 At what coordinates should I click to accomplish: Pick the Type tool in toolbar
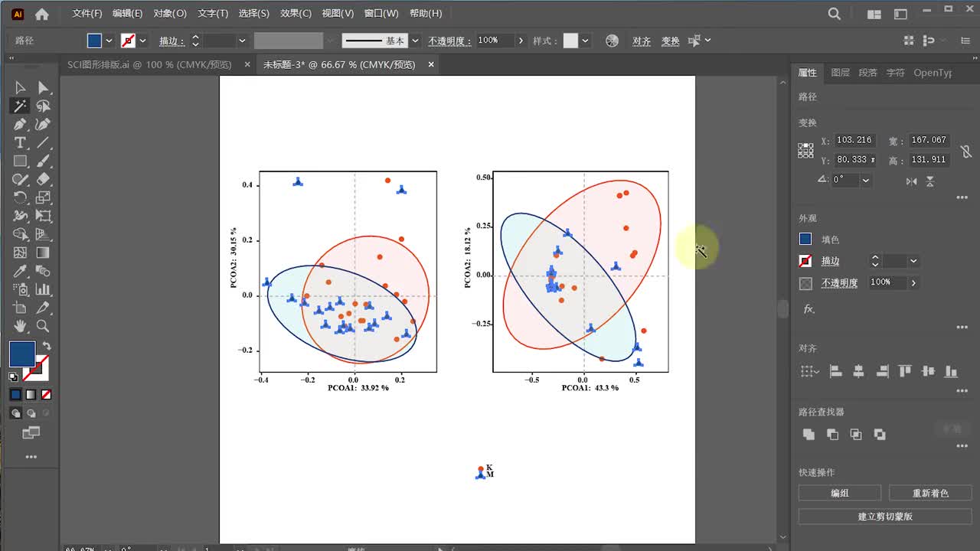click(20, 143)
